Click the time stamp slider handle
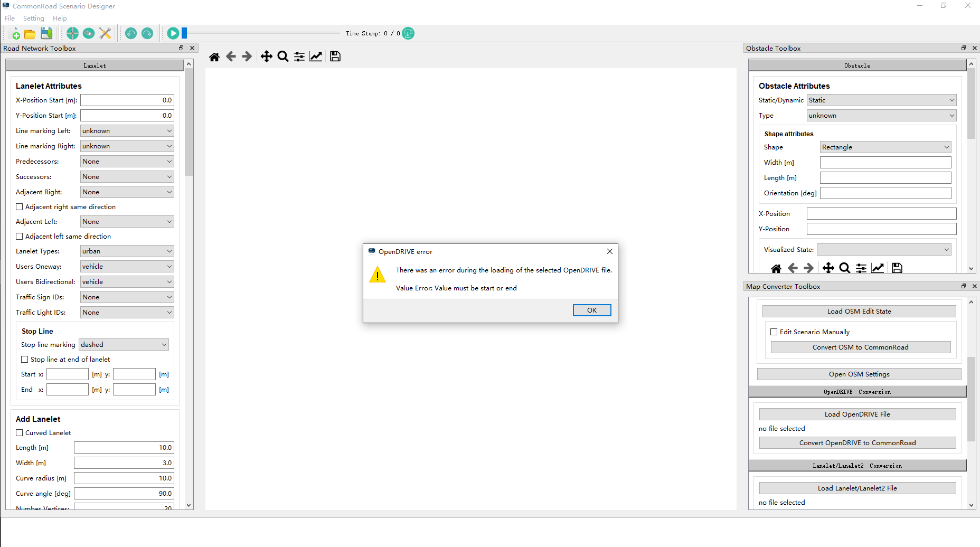This screenshot has width=980, height=547. point(184,34)
